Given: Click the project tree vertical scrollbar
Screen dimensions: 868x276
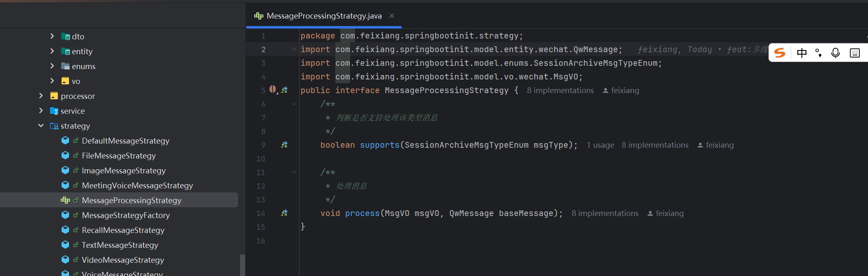Looking at the screenshot, I should [242, 265].
